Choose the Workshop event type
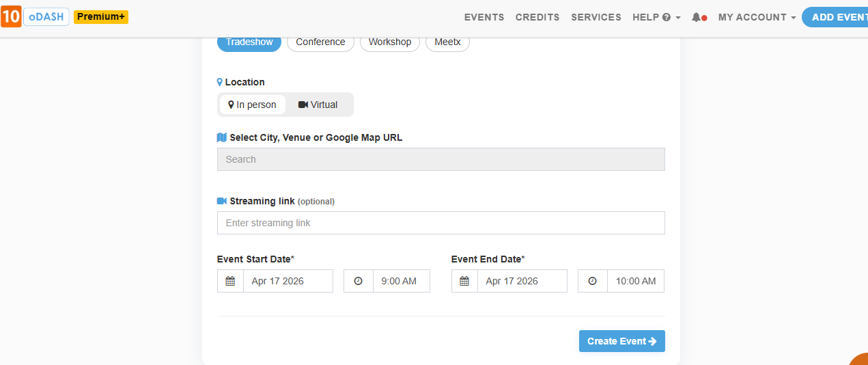The width and height of the screenshot is (868, 365). (390, 42)
